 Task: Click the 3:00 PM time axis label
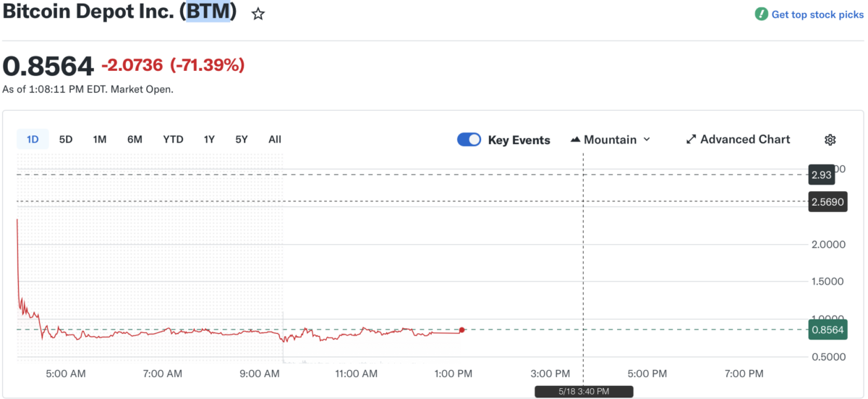[x=549, y=374]
